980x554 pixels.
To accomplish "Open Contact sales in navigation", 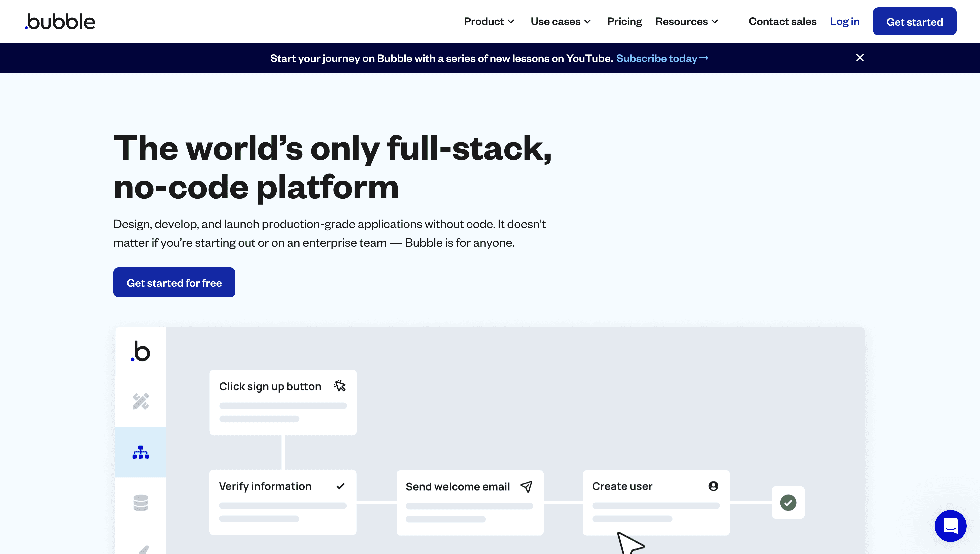I will pyautogui.click(x=782, y=22).
